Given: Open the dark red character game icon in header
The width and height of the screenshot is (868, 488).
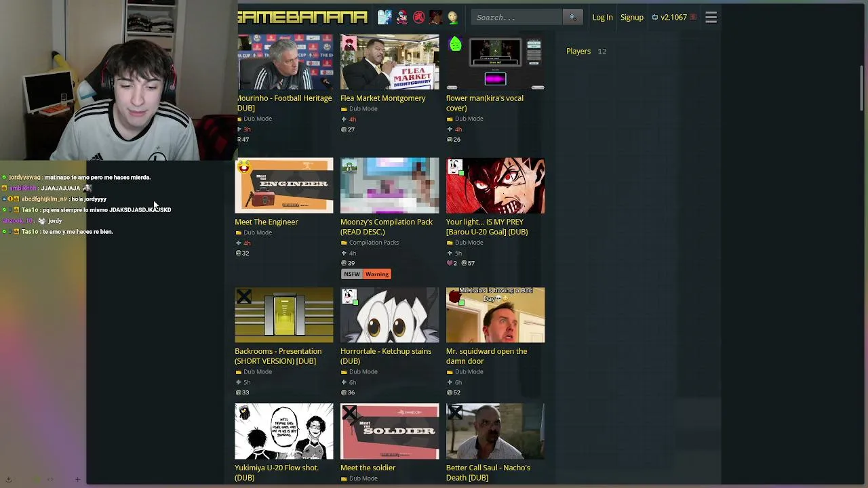Looking at the screenshot, I should coord(435,17).
